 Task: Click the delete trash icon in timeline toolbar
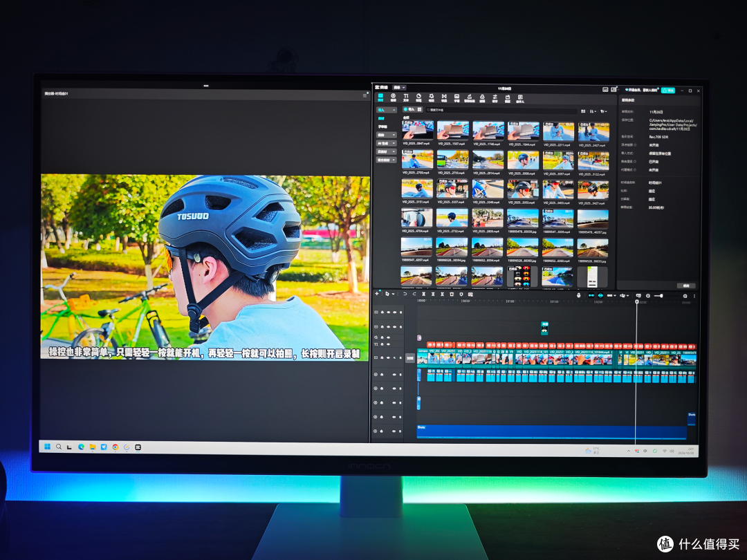[452, 295]
